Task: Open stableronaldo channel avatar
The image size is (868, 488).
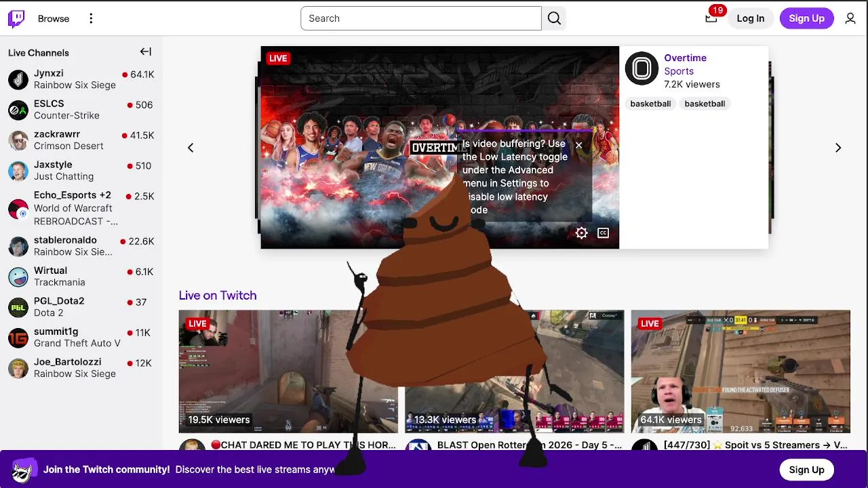Action: click(x=18, y=246)
